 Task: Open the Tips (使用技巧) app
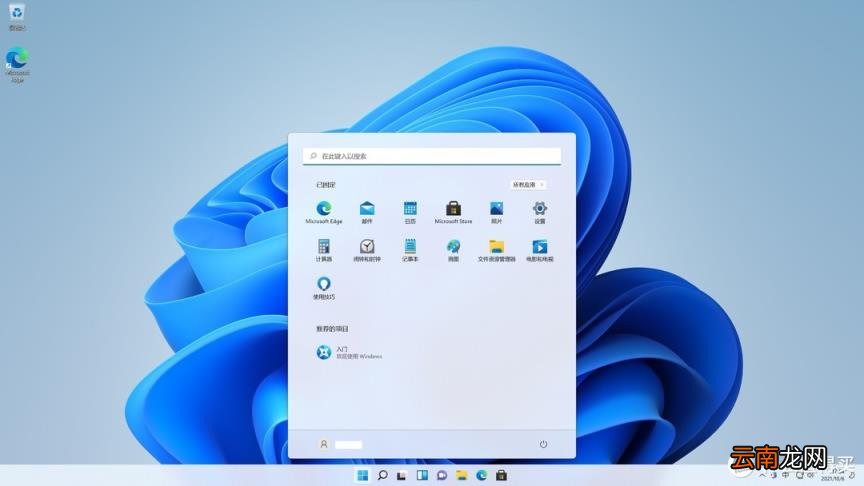click(x=323, y=288)
